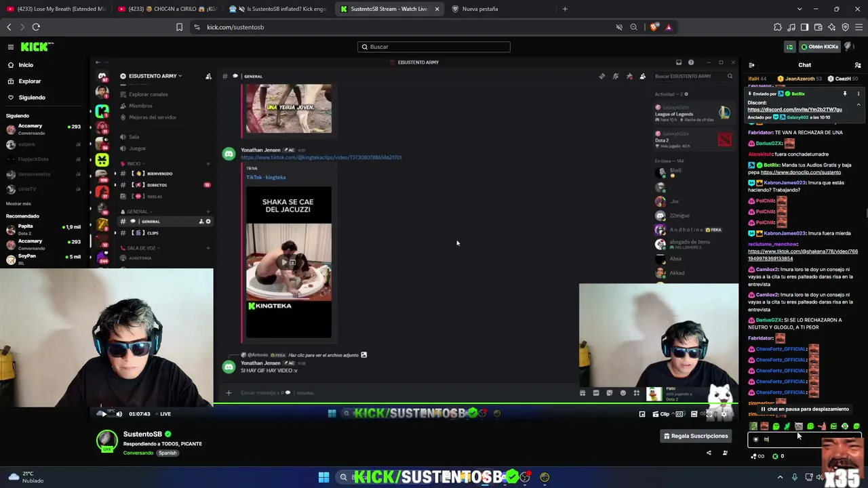Open the Shaka se cae del jacuzzi video

(x=289, y=262)
